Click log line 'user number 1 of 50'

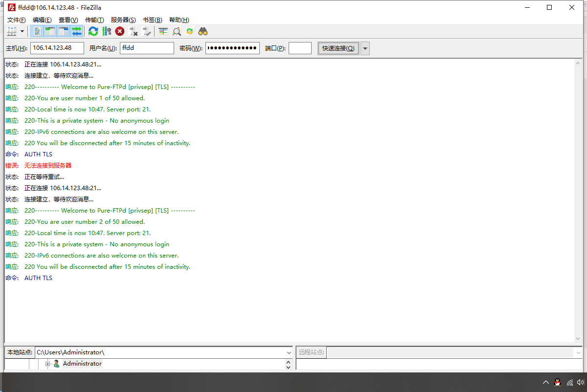pos(85,98)
